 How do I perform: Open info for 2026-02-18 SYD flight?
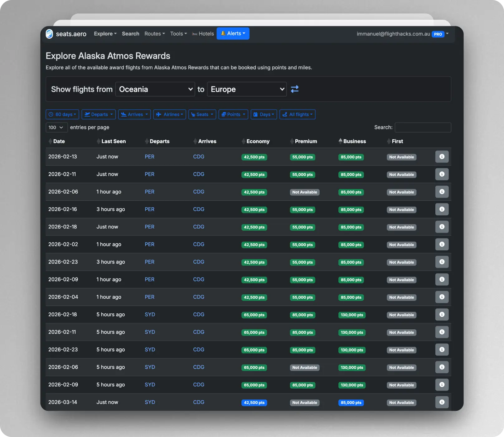(442, 314)
